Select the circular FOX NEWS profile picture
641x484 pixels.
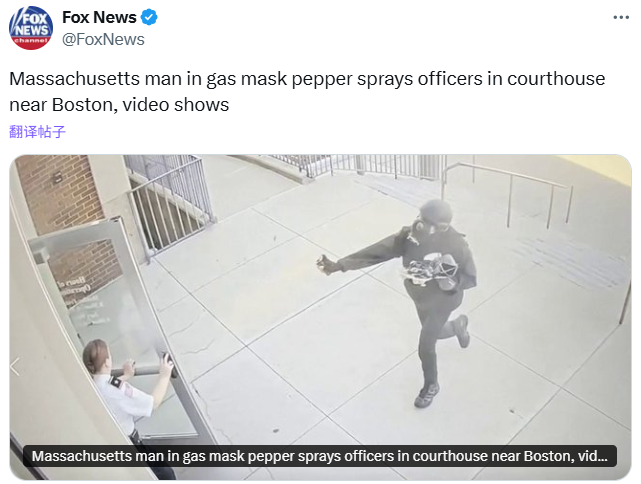pos(31,28)
